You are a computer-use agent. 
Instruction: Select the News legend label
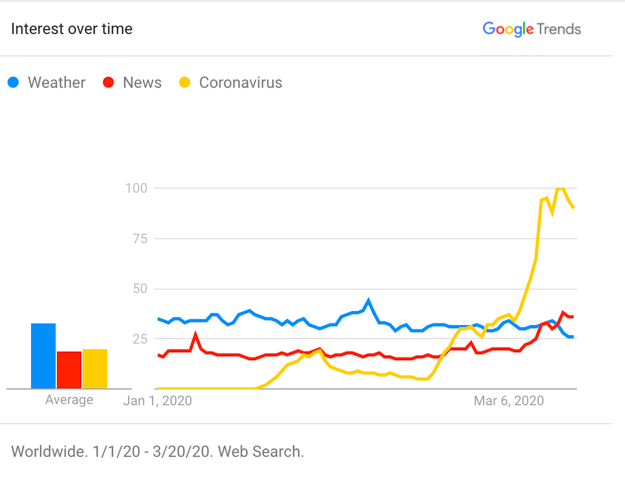pyautogui.click(x=142, y=82)
